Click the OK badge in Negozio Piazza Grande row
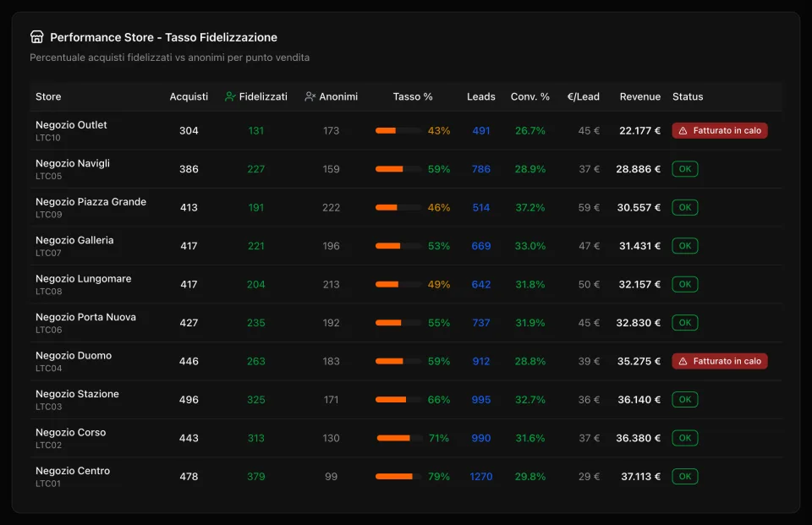Screen dimensions: 812x525 coord(685,207)
